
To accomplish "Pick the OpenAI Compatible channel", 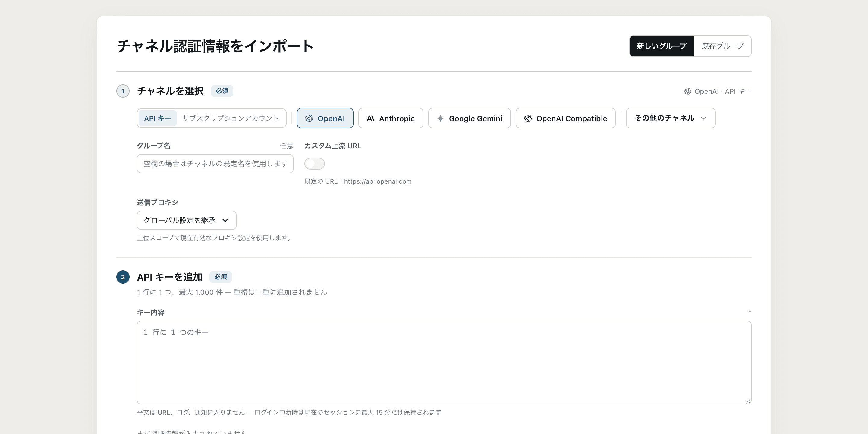I will 565,118.
